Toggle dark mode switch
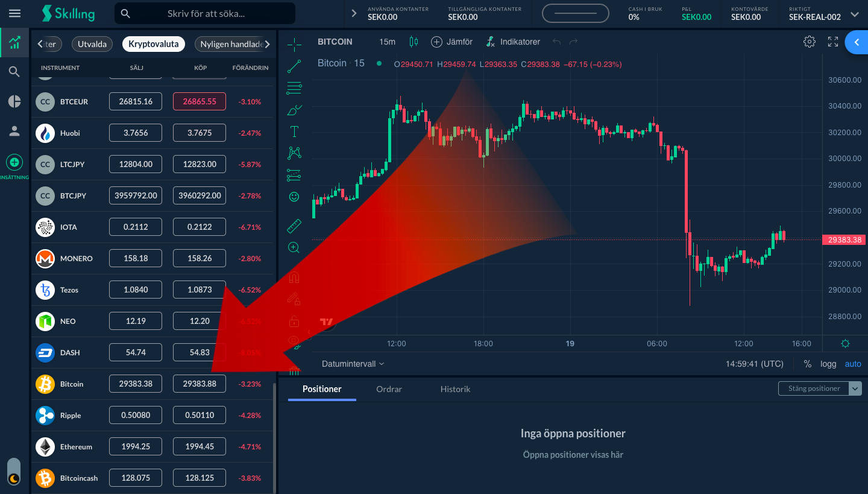The width and height of the screenshot is (868, 494). 14,472
